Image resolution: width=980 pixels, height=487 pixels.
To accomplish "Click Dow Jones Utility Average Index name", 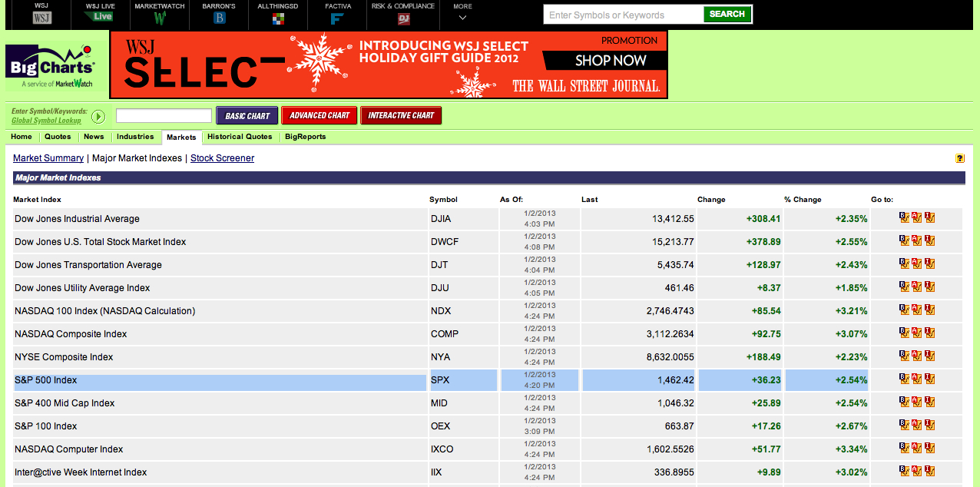I will [x=82, y=288].
